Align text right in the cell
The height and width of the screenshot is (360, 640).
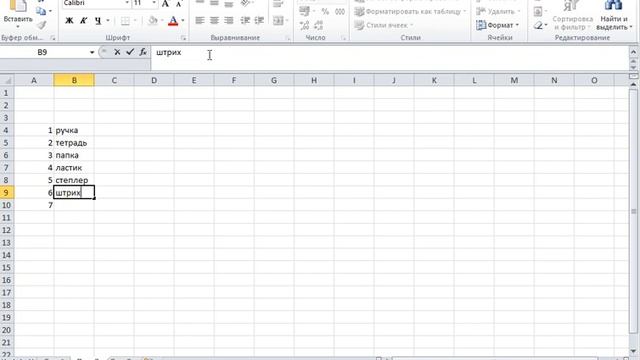coord(229,20)
